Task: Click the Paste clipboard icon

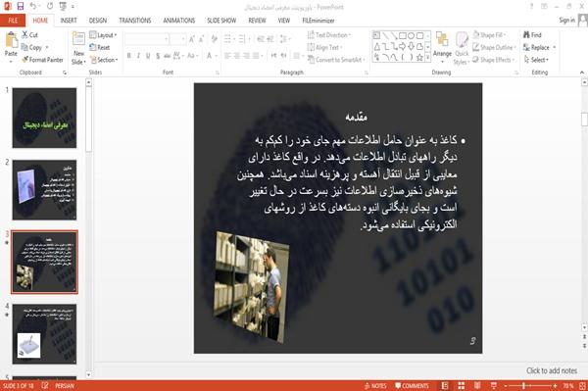Action: click(11, 40)
